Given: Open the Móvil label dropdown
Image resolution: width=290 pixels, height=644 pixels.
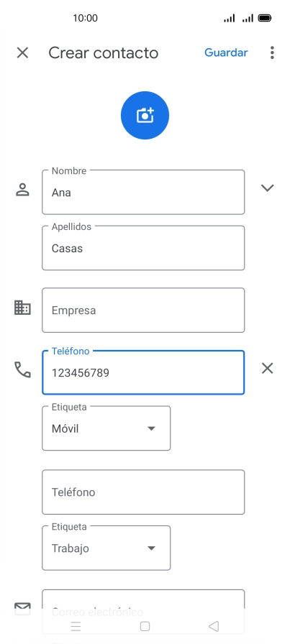Looking at the screenshot, I should coord(106,428).
